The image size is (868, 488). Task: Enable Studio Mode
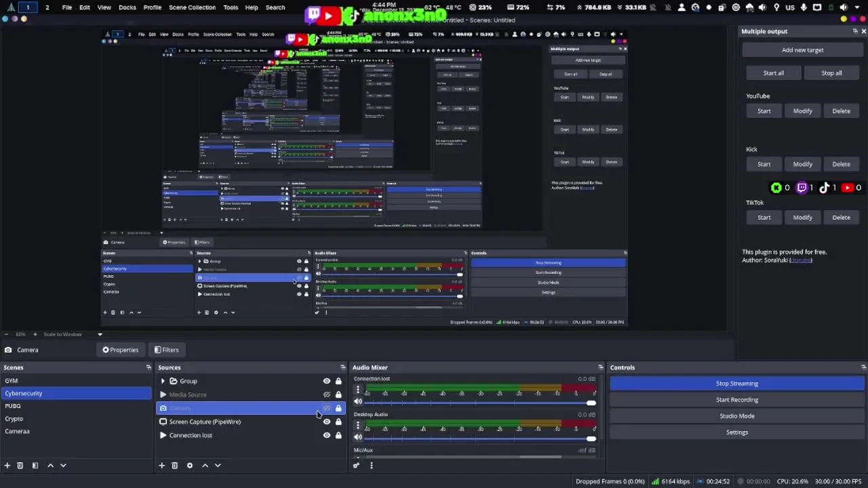tap(737, 416)
